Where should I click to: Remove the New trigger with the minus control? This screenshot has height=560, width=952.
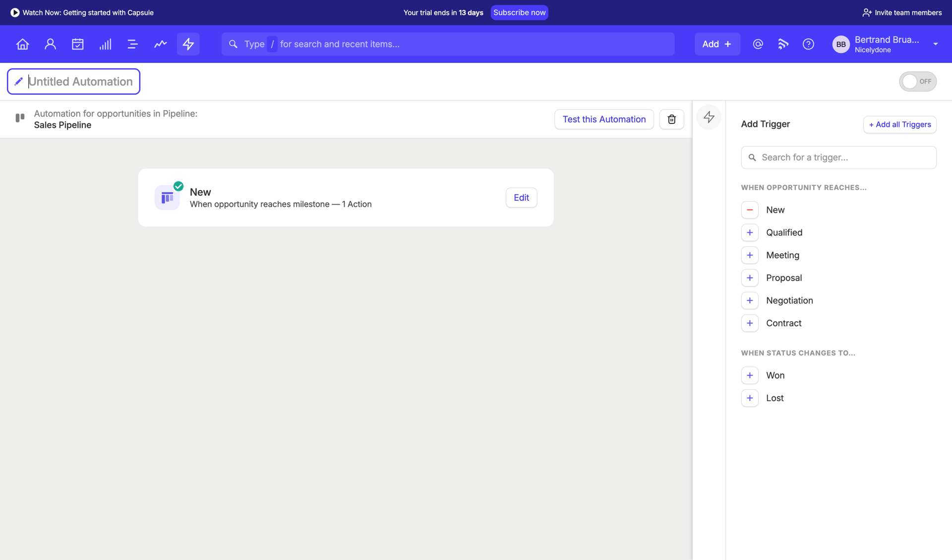pos(750,210)
